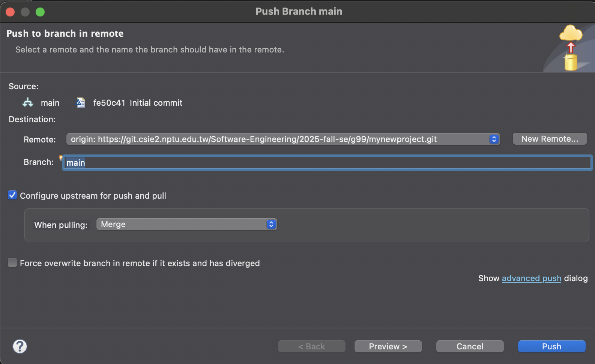Click the help question mark icon
595x364 pixels.
(x=20, y=346)
